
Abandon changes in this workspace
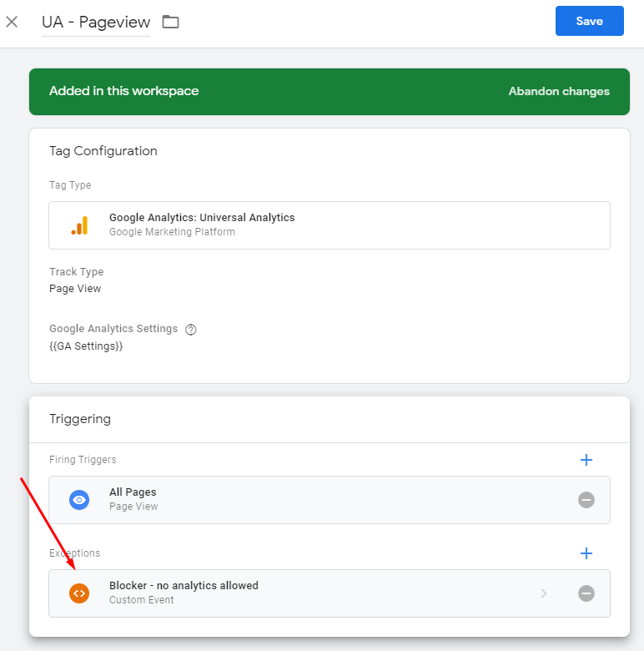click(559, 91)
